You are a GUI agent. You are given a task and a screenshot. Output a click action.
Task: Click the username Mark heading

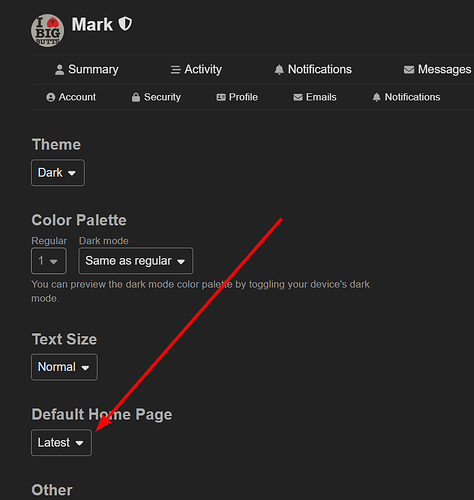[x=92, y=25]
